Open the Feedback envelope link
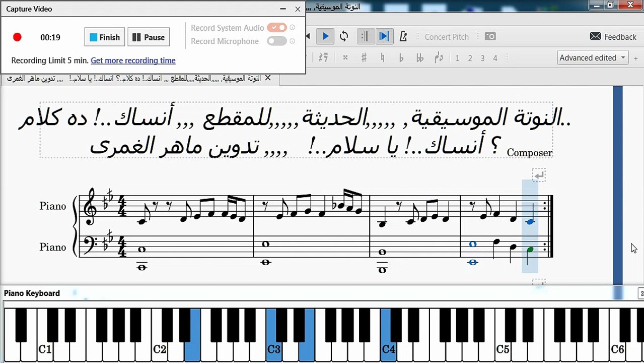The image size is (644, 363). coord(613,37)
